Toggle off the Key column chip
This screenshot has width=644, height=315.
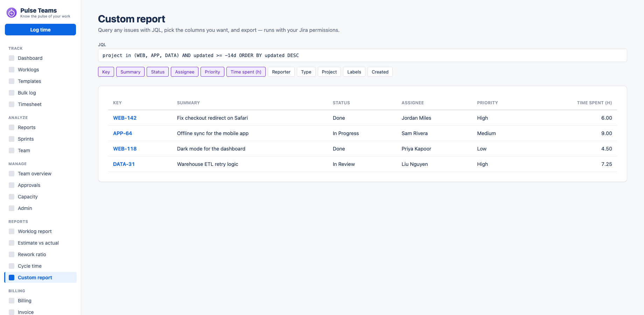[106, 72]
